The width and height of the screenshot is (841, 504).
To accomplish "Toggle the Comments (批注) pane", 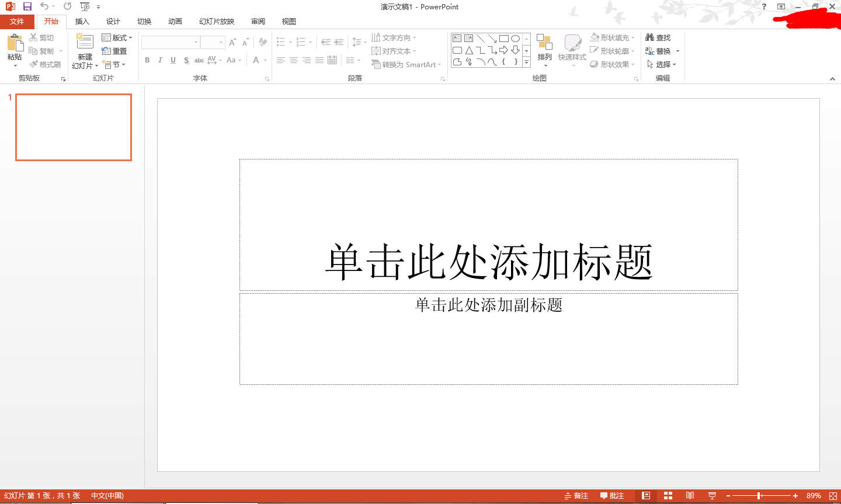I will coord(612,496).
